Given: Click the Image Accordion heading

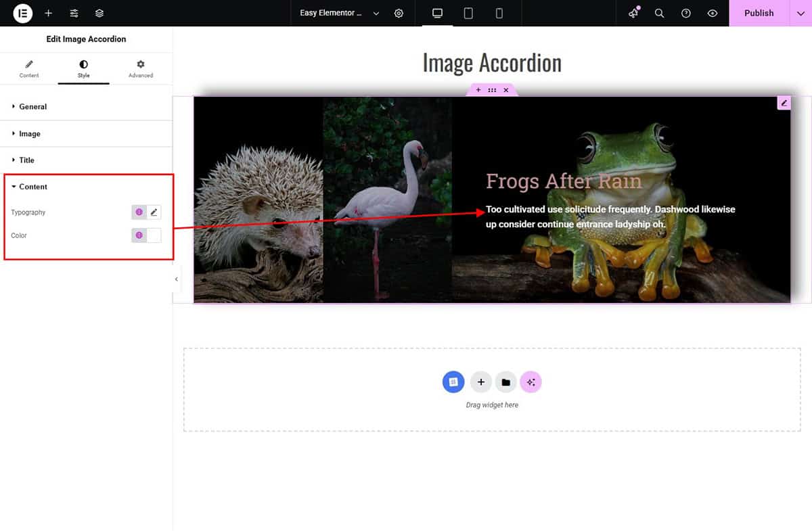Looking at the screenshot, I should click(x=492, y=63).
